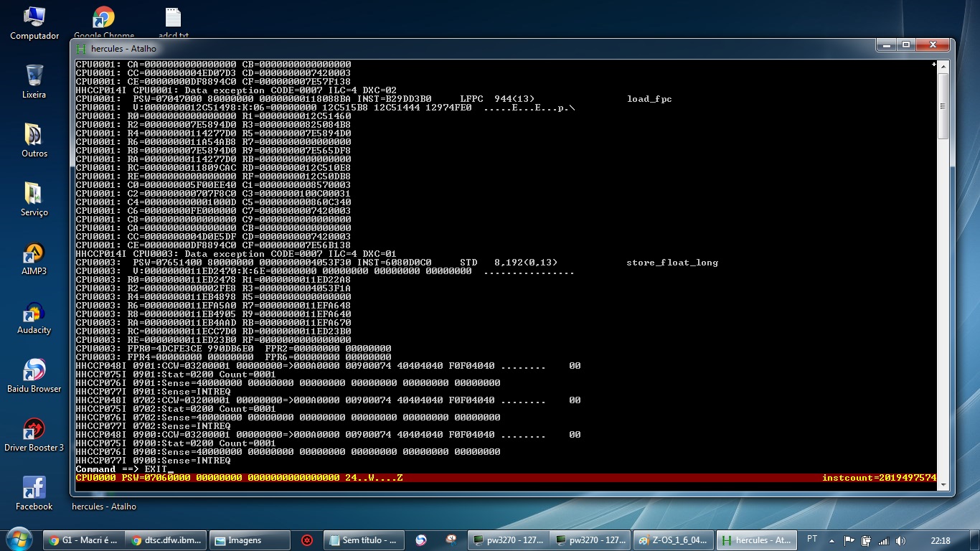Click the instcount=2019497574 status text
Screen dimensions: 980x551
tap(880, 478)
